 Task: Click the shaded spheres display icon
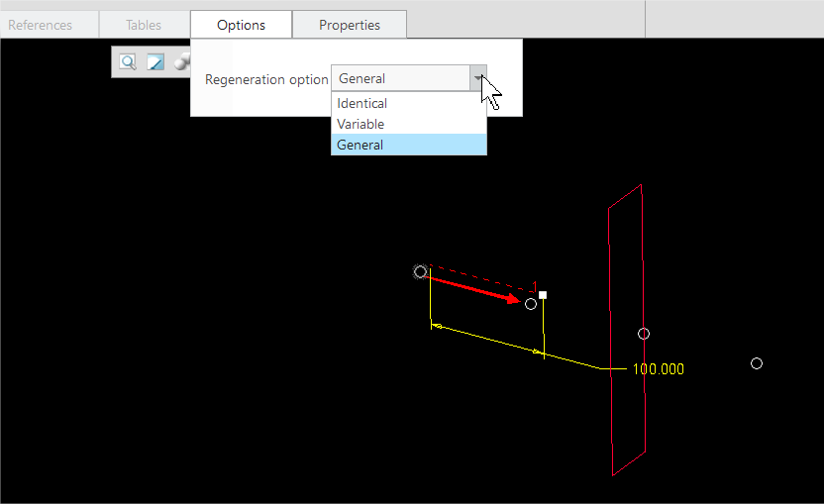pyautogui.click(x=182, y=62)
